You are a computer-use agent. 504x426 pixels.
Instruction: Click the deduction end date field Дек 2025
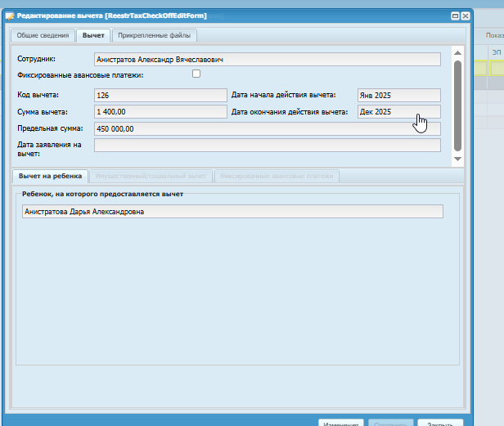399,112
